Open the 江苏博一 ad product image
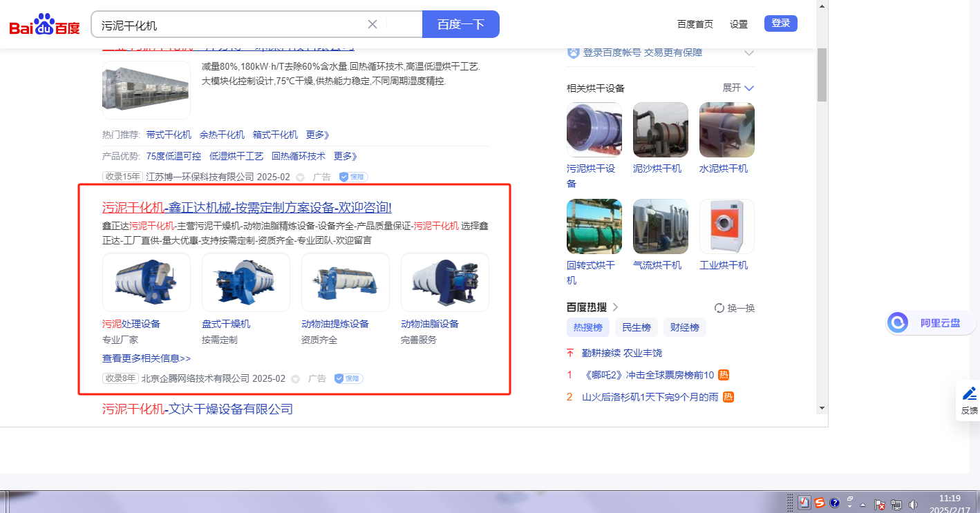This screenshot has width=980, height=513. click(147, 90)
